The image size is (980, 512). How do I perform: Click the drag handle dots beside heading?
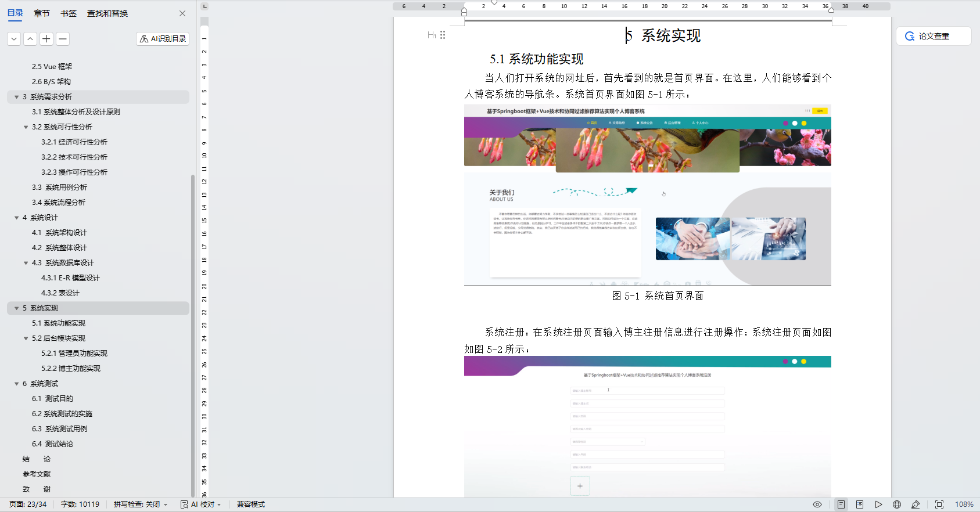pos(443,35)
